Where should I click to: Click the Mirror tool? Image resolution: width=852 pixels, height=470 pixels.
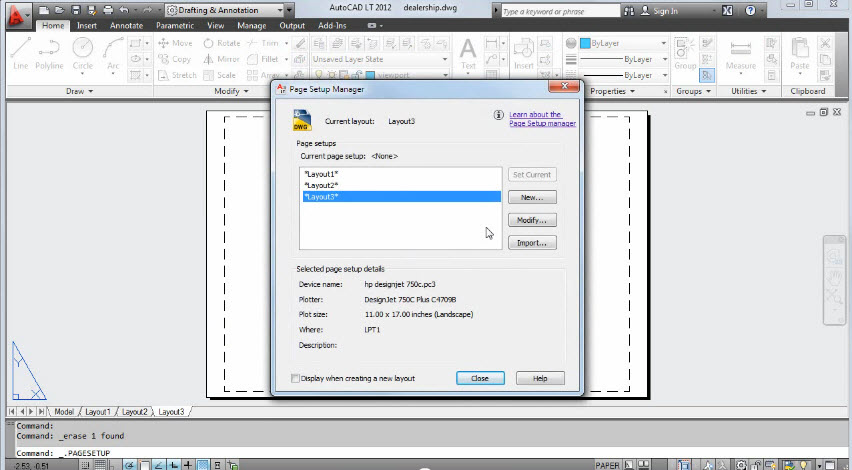tap(221, 59)
